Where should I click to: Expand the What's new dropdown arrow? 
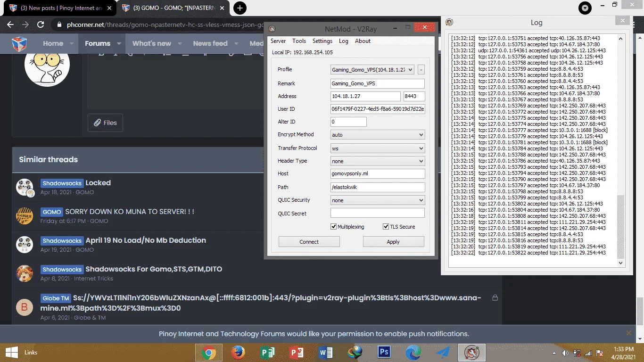click(180, 43)
